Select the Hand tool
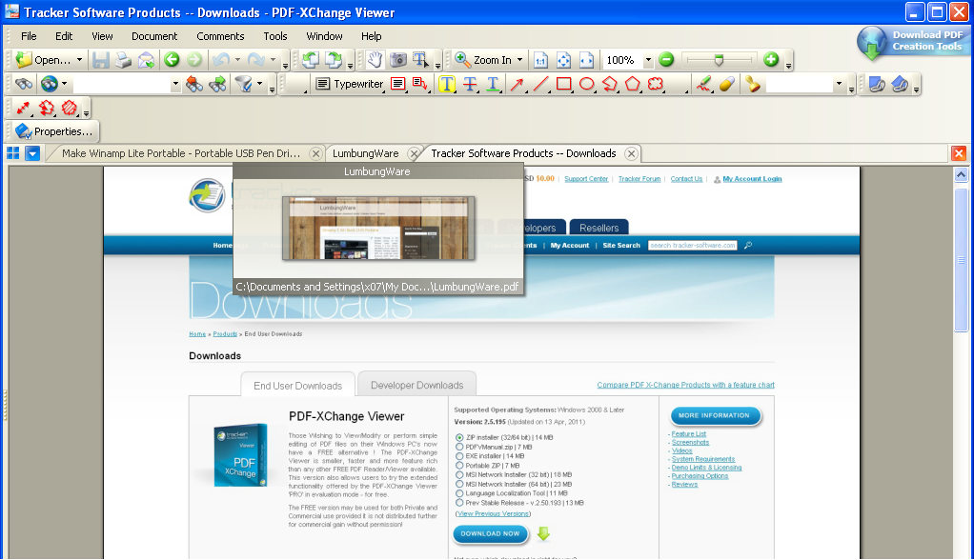This screenshot has height=560, width=974. pyautogui.click(x=375, y=60)
